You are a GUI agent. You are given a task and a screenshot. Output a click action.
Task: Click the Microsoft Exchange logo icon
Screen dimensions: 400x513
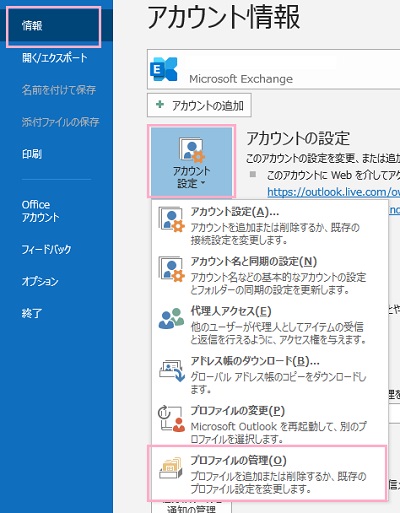[164, 69]
